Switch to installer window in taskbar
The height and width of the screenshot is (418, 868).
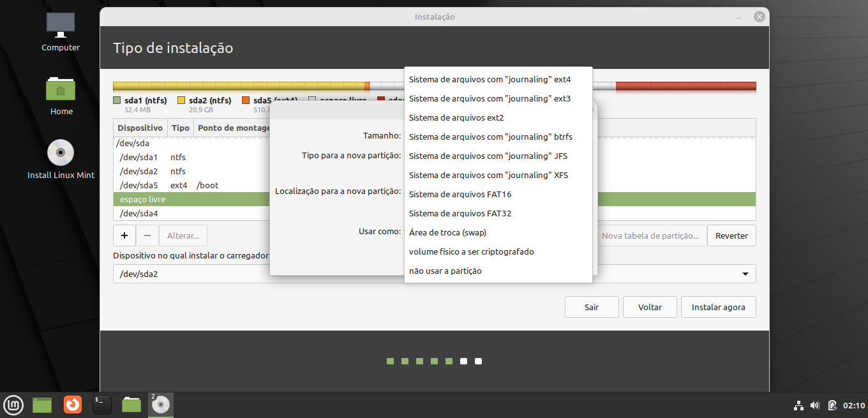click(x=161, y=405)
